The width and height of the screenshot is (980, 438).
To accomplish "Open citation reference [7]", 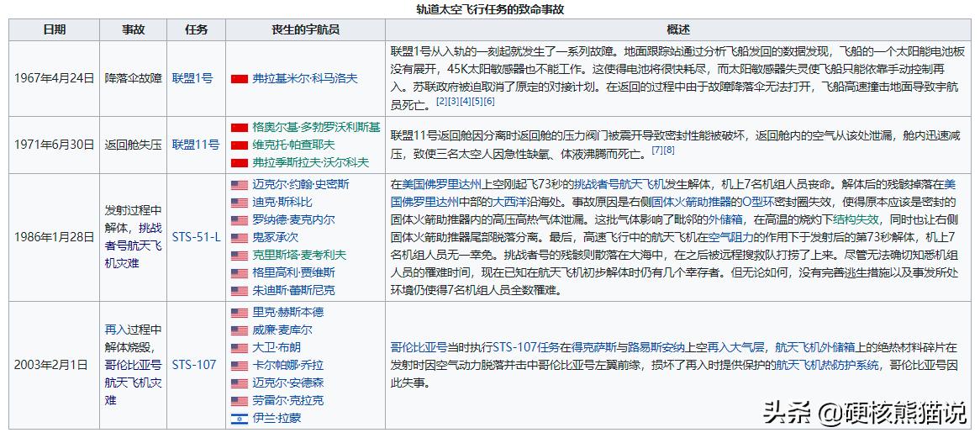I will coord(656,150).
